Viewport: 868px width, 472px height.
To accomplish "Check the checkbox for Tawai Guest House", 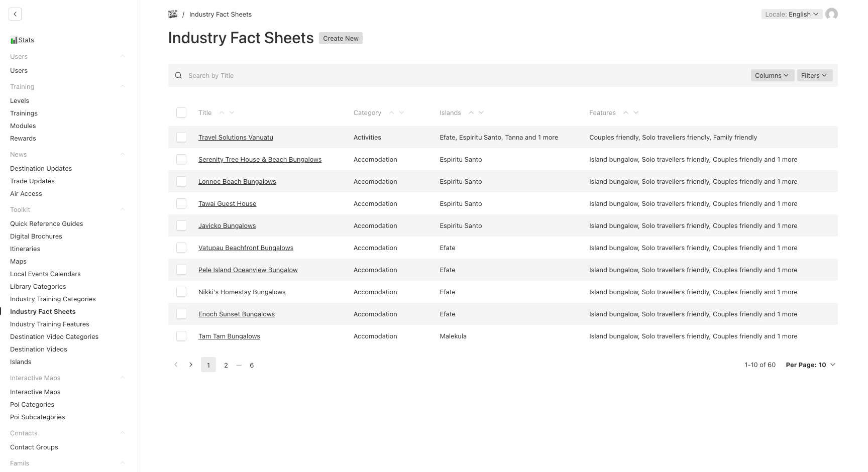I will tap(181, 203).
